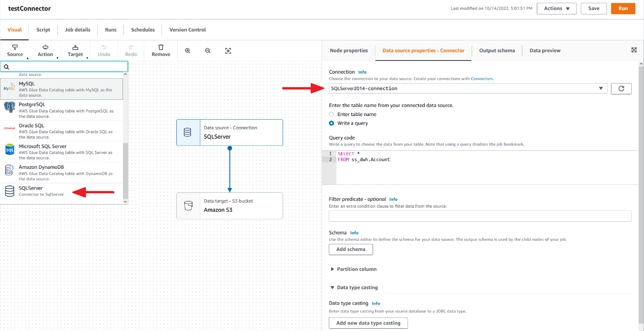
Task: Open the Source node menu
Action: pyautogui.click(x=15, y=51)
